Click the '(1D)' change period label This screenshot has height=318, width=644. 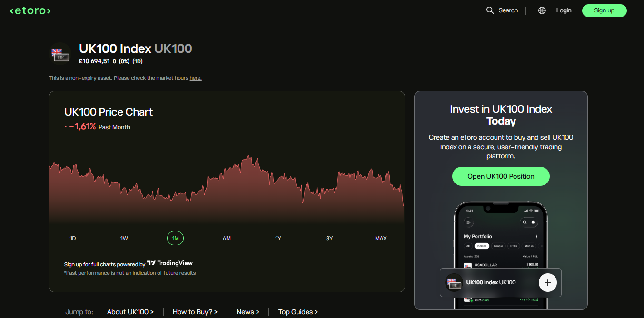(x=138, y=61)
